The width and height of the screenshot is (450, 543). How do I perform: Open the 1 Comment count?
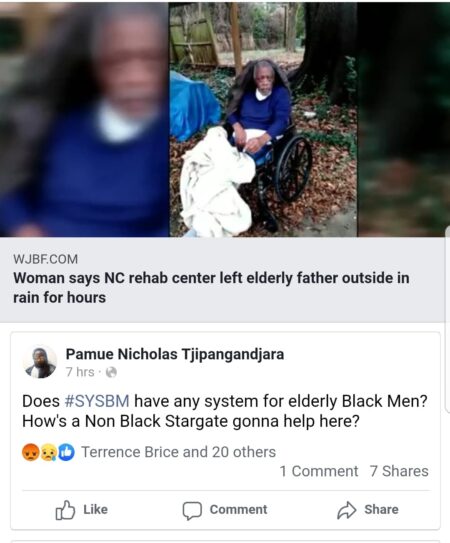319,471
